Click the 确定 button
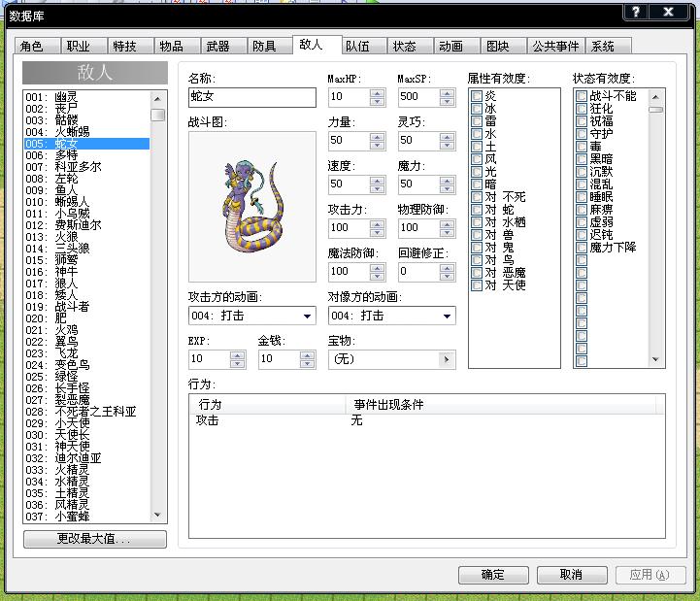The width and height of the screenshot is (700, 601). [x=493, y=575]
